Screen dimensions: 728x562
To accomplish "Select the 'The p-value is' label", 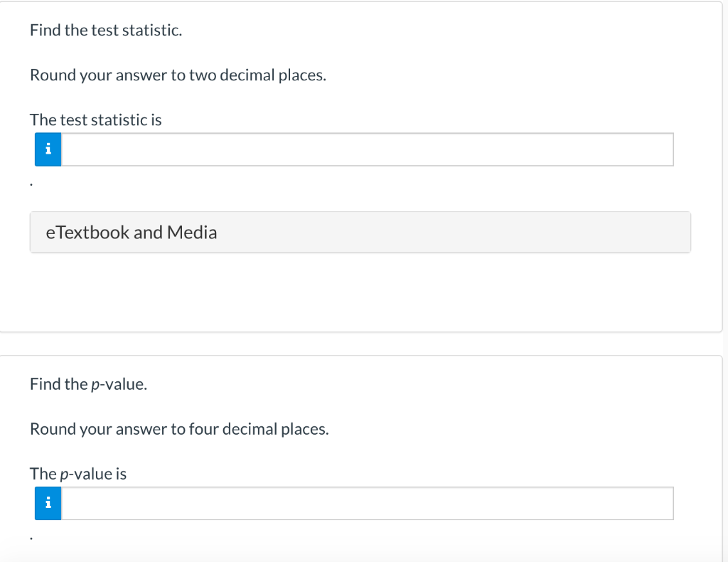I will pos(78,474).
